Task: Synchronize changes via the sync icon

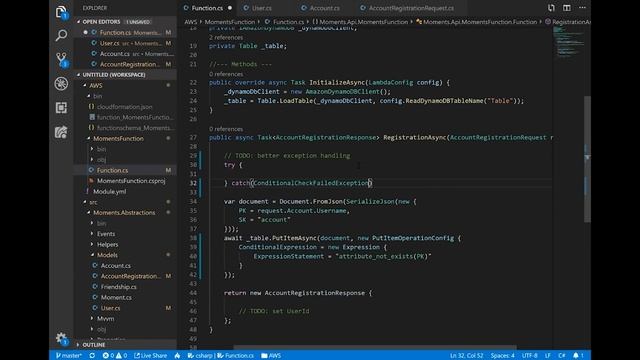Action: click(x=92, y=356)
